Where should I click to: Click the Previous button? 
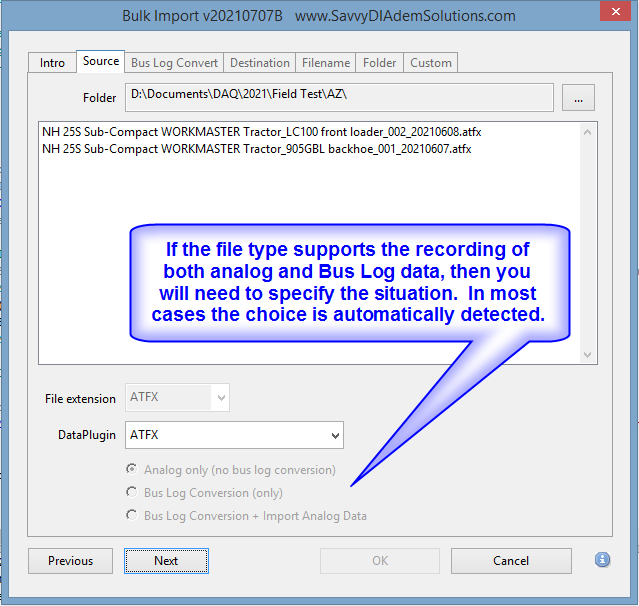click(x=70, y=561)
